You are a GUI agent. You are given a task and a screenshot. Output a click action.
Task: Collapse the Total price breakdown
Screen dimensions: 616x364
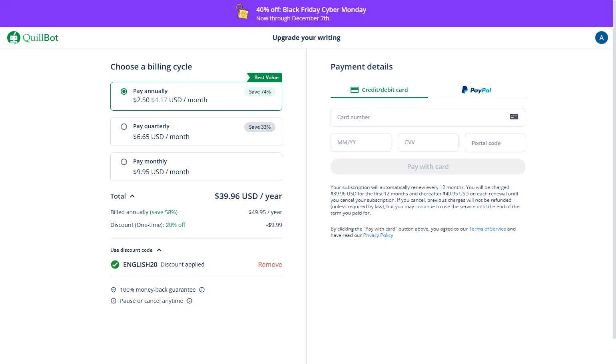pos(132,196)
